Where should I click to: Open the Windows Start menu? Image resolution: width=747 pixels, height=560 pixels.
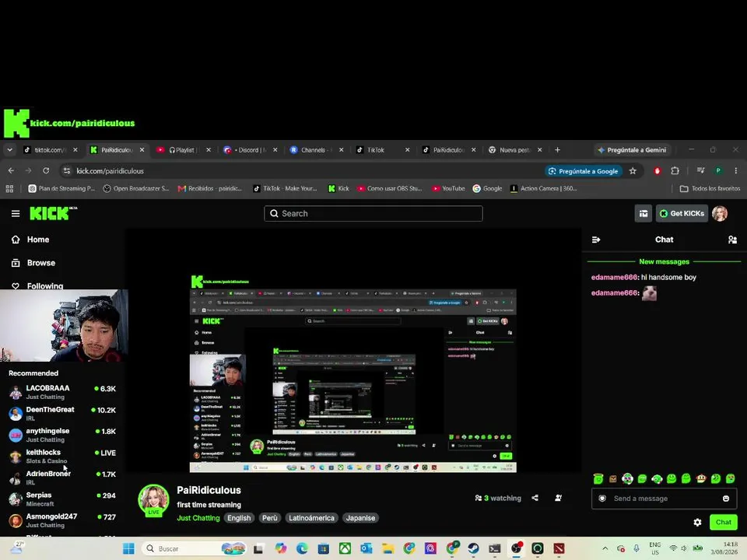128,548
